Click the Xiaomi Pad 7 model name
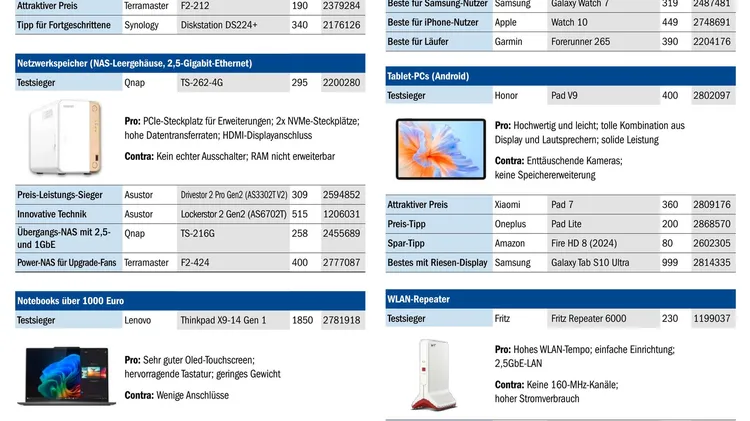This screenshot has width=750, height=421. (562, 204)
